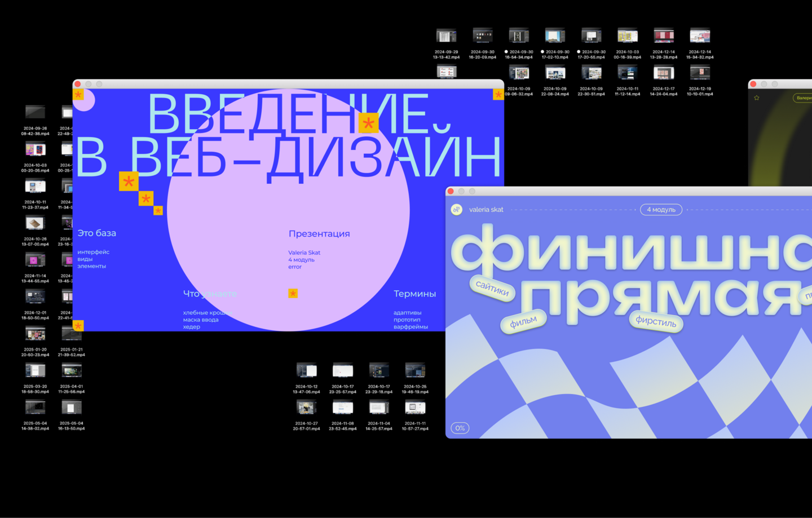Open file 2025-04-01 11-25-56.mp4
This screenshot has height=518, width=812.
coord(72,379)
